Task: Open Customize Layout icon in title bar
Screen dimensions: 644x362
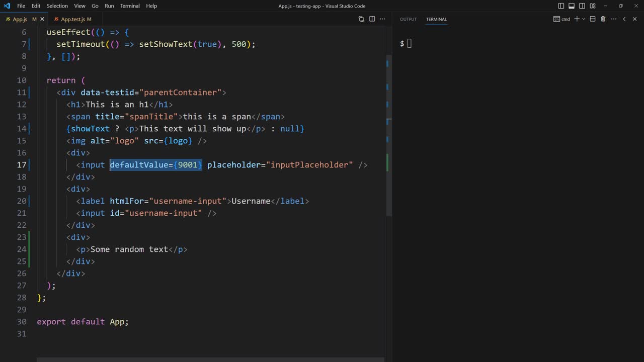Action: tap(593, 6)
